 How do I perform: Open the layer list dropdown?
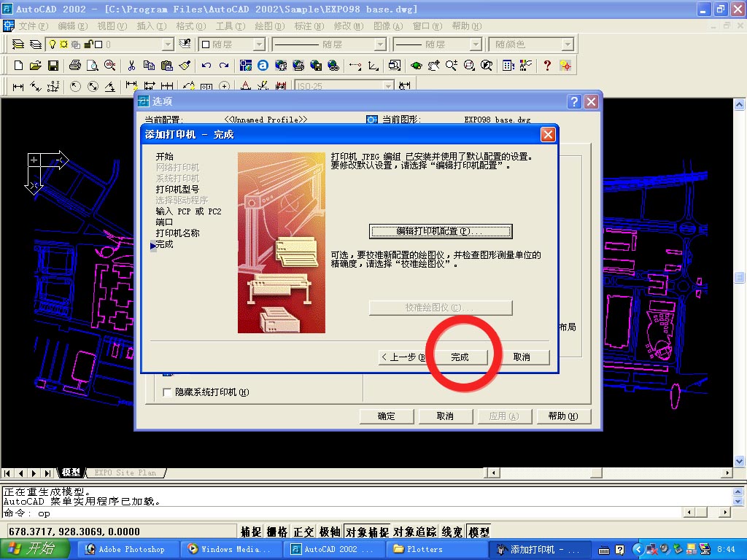(x=168, y=44)
